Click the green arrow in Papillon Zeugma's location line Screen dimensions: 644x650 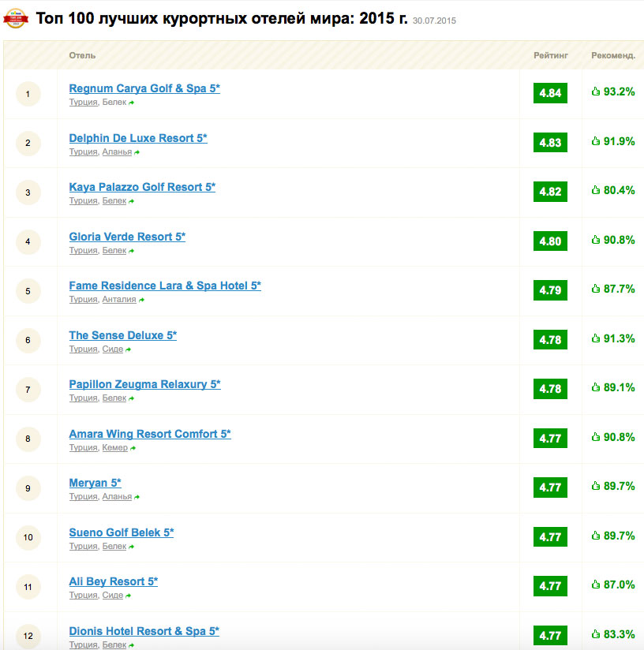pos(132,399)
